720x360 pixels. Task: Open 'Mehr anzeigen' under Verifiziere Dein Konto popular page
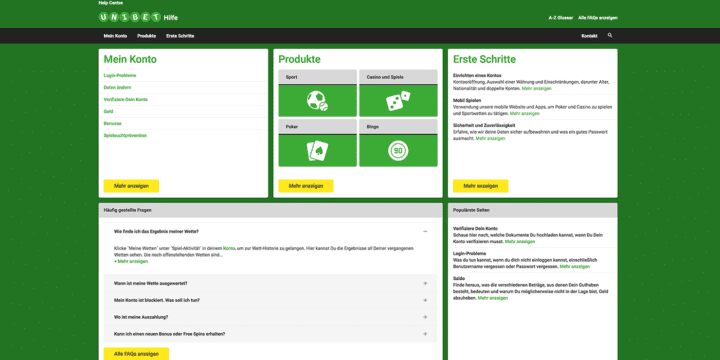click(x=520, y=241)
